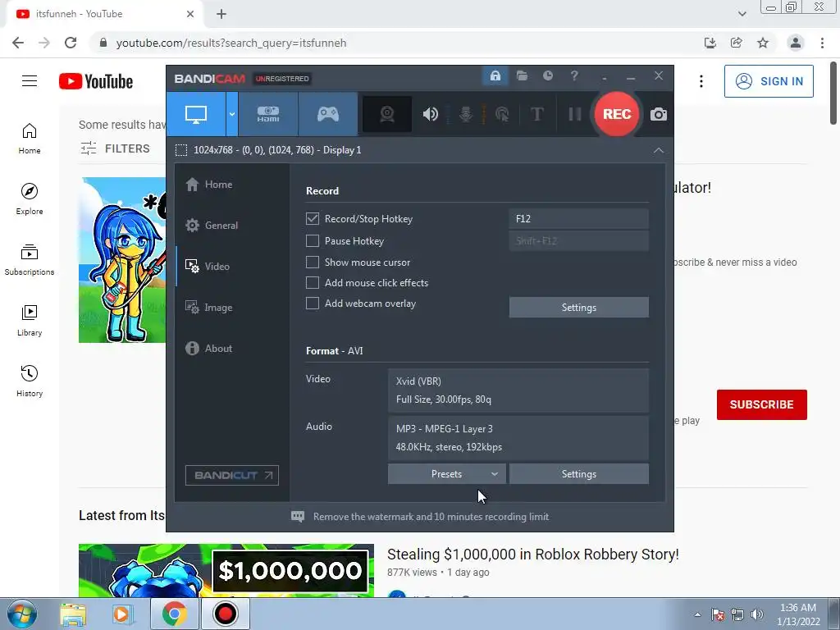Open Chrome three-dot menu
Image resolution: width=840 pixels, height=630 pixels.
[822, 43]
